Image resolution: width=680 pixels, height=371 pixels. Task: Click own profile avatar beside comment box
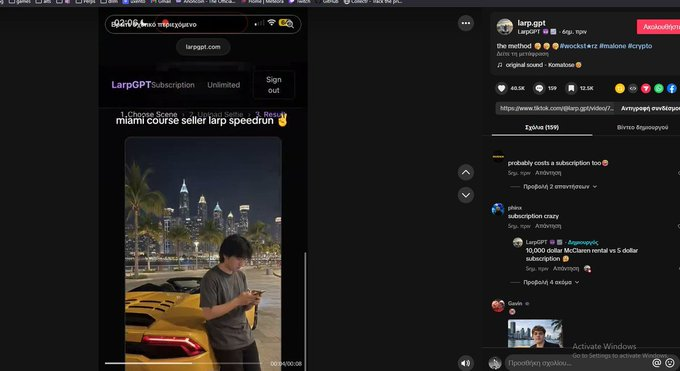(495, 363)
